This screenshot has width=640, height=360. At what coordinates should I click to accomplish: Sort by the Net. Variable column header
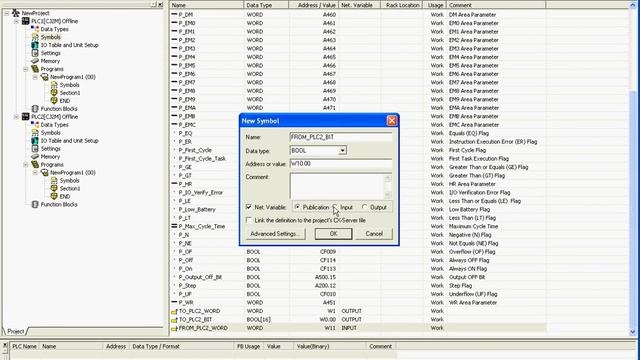[360, 5]
